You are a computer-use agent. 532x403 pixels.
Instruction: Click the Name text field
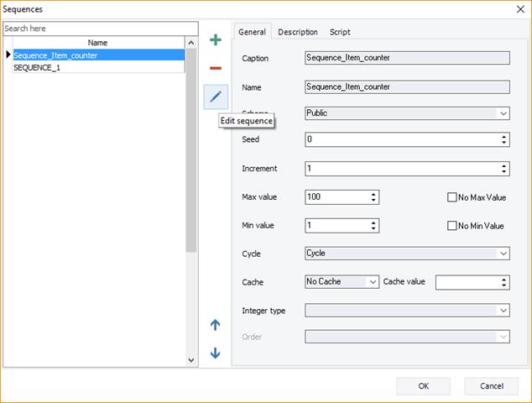pos(407,87)
